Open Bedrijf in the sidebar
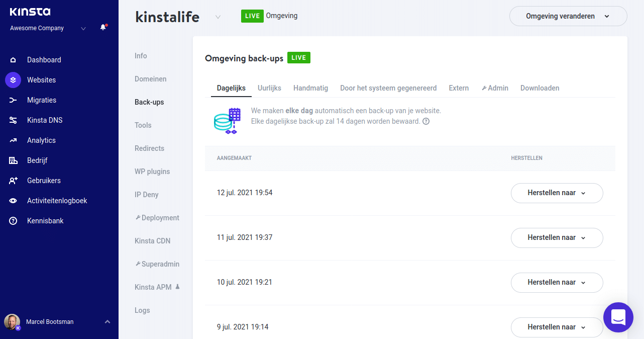Viewport: 644px width, 339px height. point(37,160)
